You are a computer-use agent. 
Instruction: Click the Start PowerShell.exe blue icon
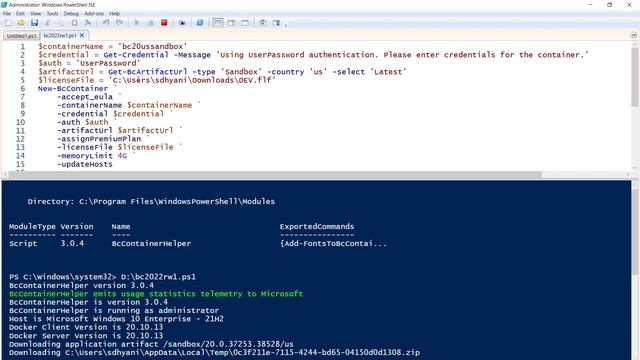200,23
